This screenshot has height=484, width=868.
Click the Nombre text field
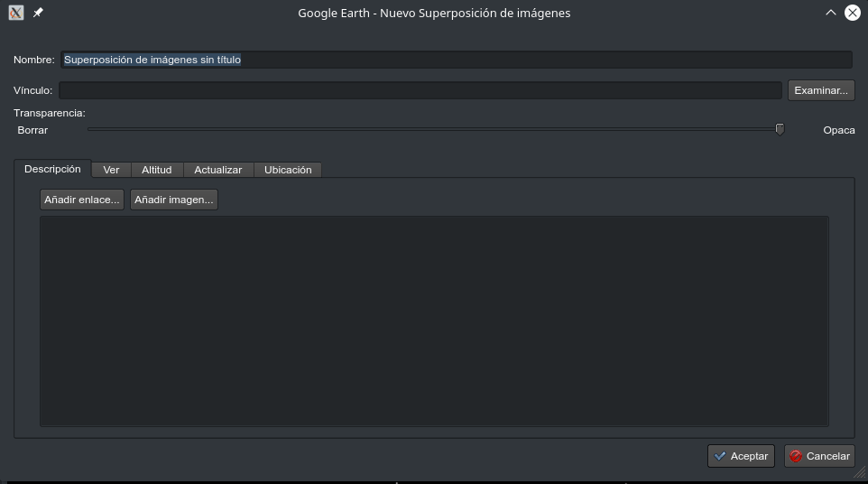tap(456, 60)
